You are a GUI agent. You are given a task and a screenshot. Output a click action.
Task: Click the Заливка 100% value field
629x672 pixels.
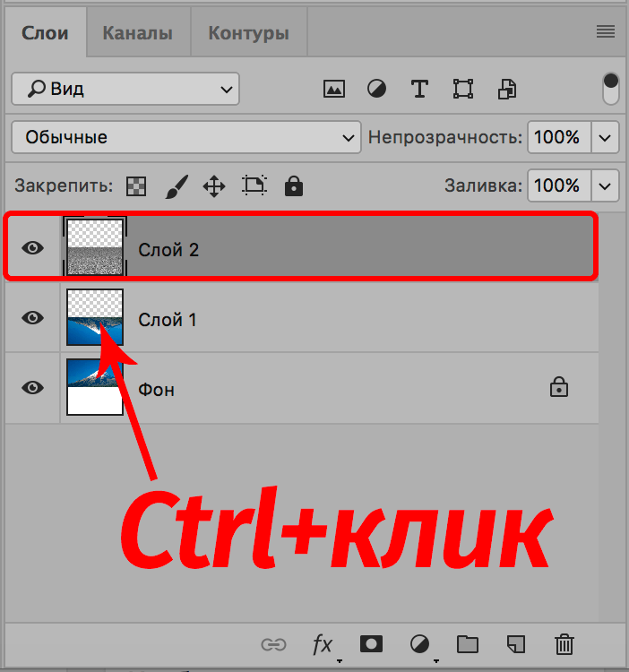tap(559, 185)
